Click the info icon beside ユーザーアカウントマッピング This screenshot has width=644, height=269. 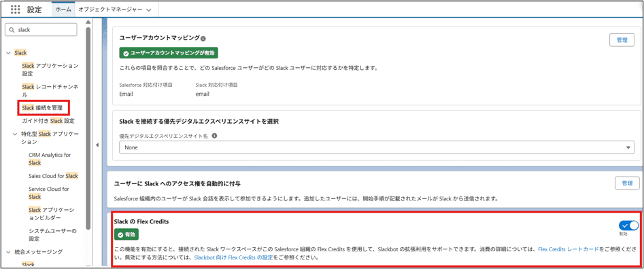[203, 38]
